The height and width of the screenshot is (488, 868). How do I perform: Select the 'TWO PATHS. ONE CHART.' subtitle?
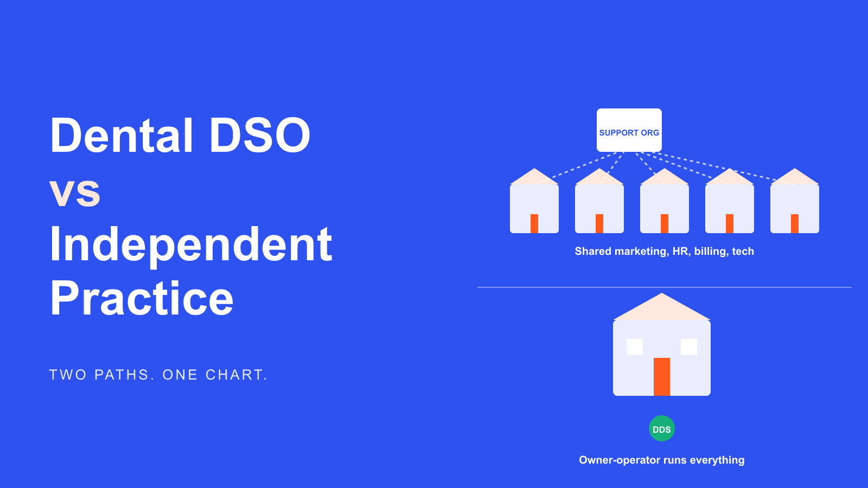158,375
